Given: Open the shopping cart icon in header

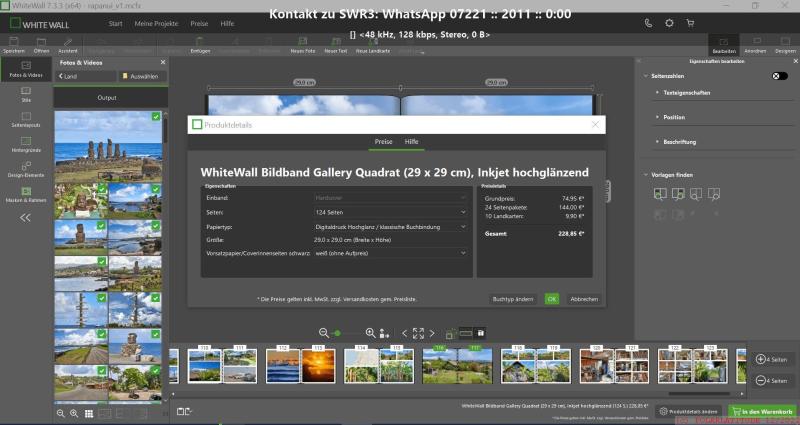Looking at the screenshot, I should tap(690, 23).
